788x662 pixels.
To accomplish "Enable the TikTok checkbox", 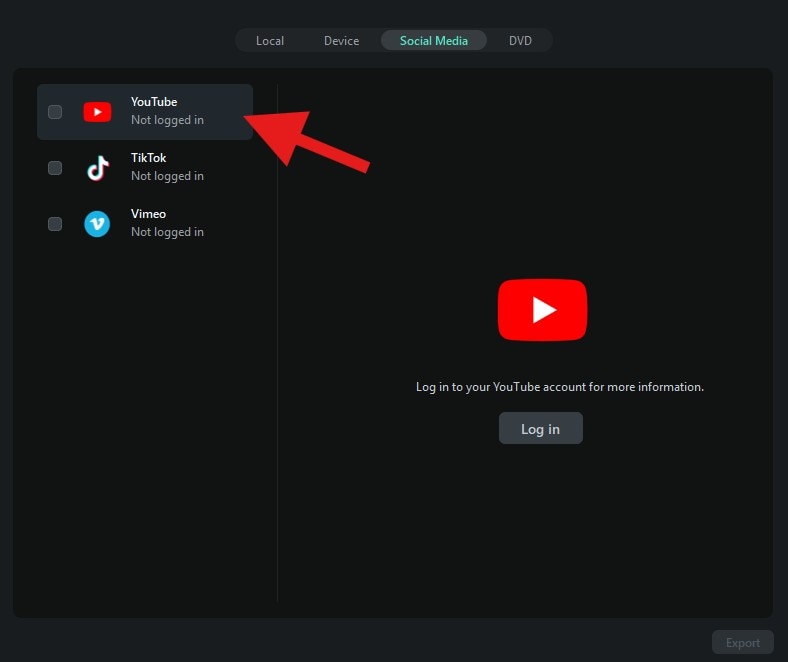I will click(x=55, y=168).
